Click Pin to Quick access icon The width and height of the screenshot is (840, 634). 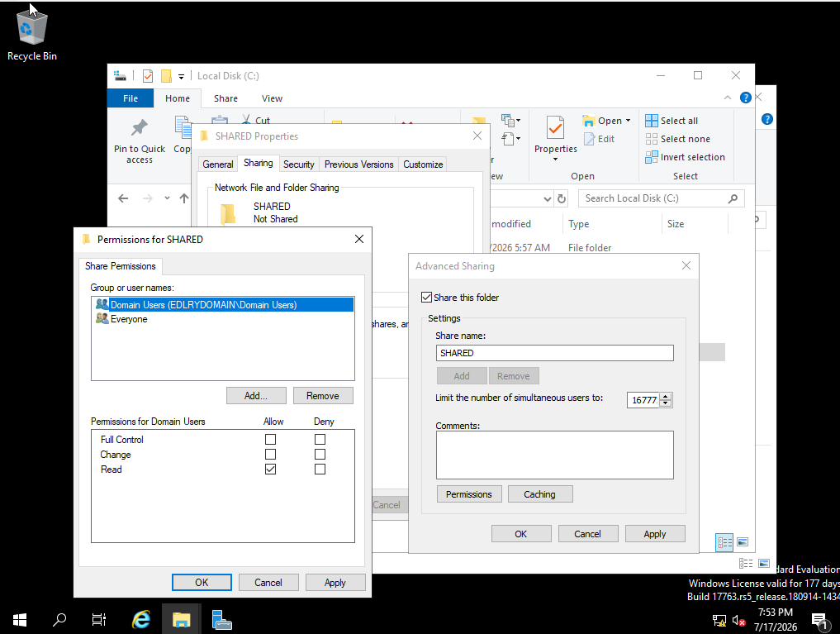pyautogui.click(x=140, y=127)
